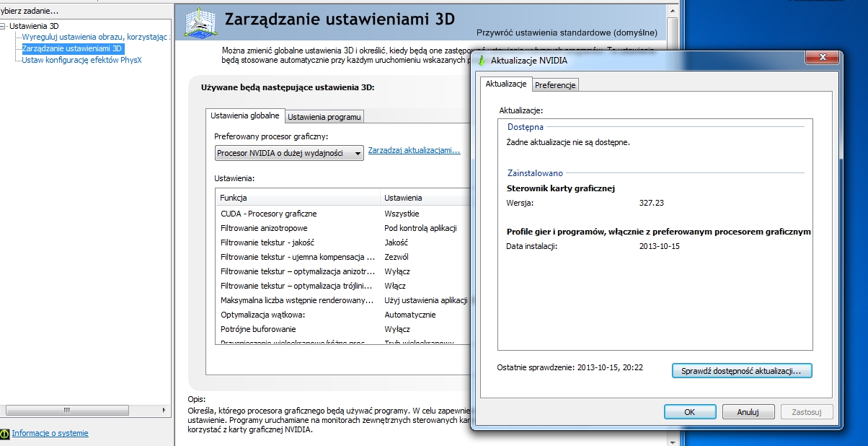Click the 'Pod kontrolą aplikacji' setting value
This screenshot has width=868, height=446.
coord(420,228)
